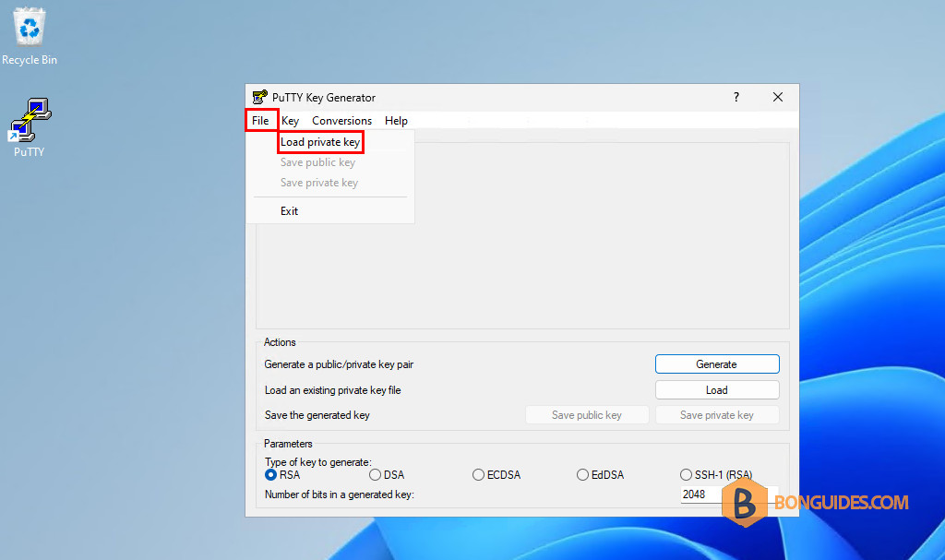The width and height of the screenshot is (945, 560).
Task: Open the Recycle Bin desktop icon
Action: pos(29,36)
